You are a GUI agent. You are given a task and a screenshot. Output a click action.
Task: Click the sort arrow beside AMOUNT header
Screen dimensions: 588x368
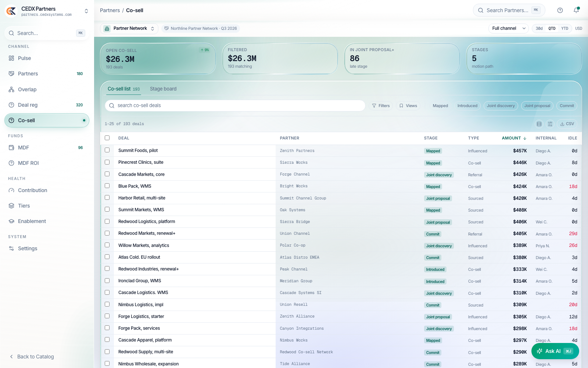click(x=525, y=138)
